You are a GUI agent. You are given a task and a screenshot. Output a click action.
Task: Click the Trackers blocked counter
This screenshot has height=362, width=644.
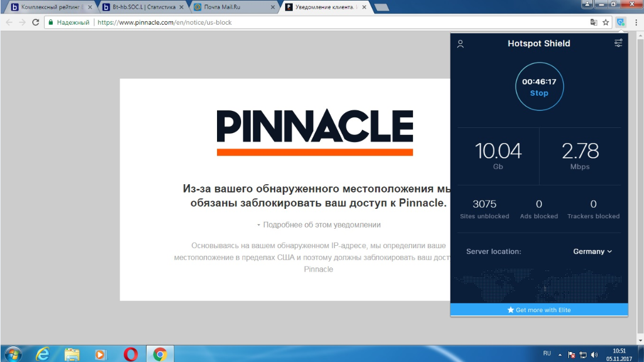[594, 209]
